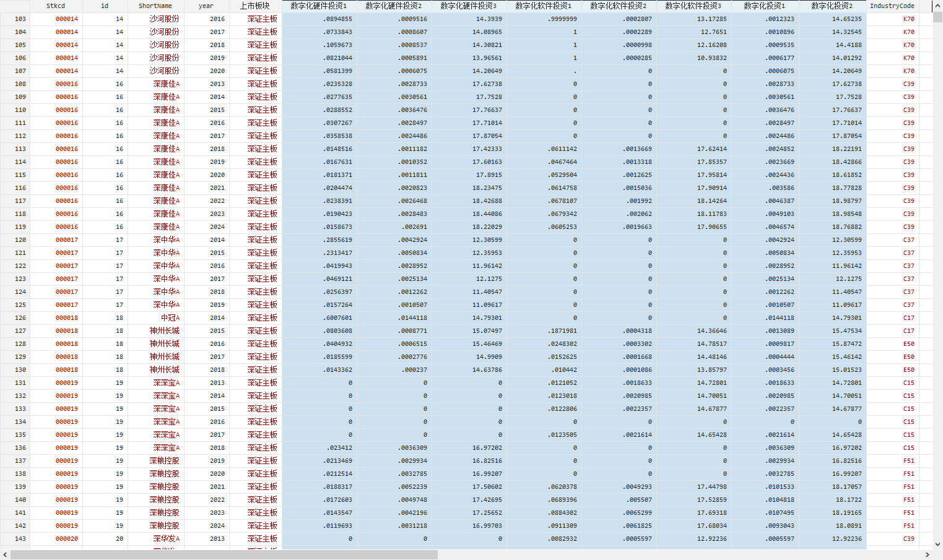Select the 数字化硬件投资1 column header

click(x=319, y=6)
